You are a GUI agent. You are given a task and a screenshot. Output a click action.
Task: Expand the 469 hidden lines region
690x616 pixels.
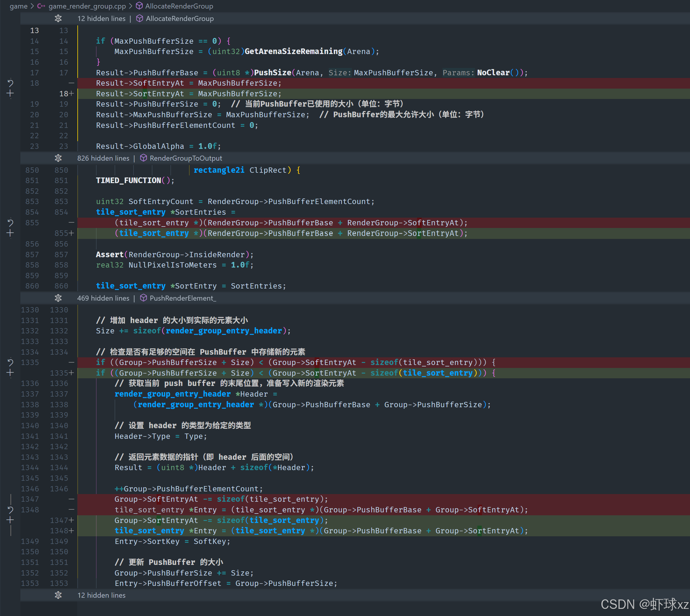coord(58,298)
